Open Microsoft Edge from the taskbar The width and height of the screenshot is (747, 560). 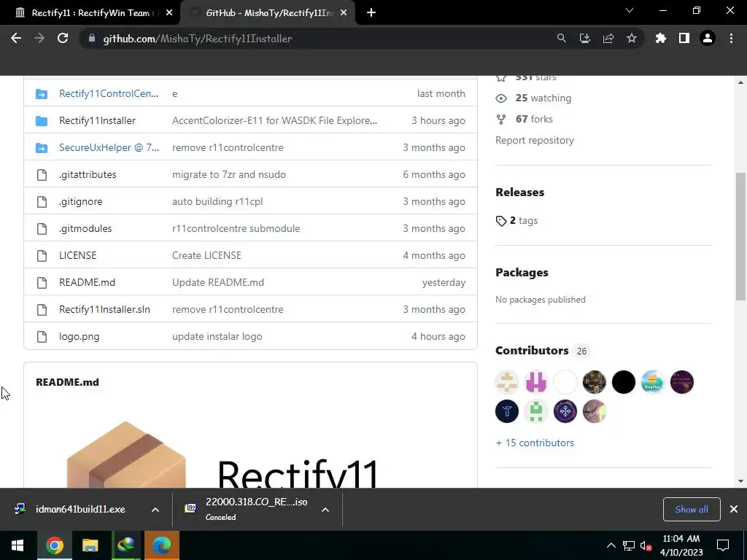[161, 545]
